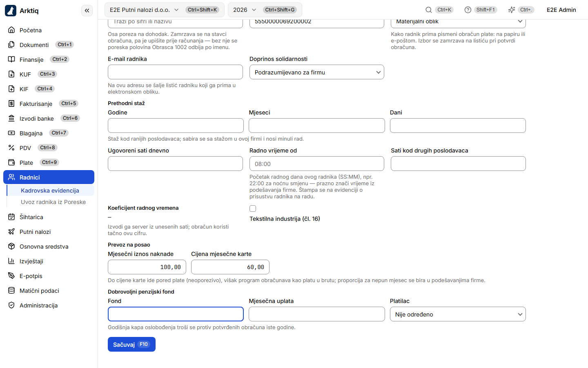Open Putni nalozi plane icon
Viewport: 588px width, 368px height.
11,232
